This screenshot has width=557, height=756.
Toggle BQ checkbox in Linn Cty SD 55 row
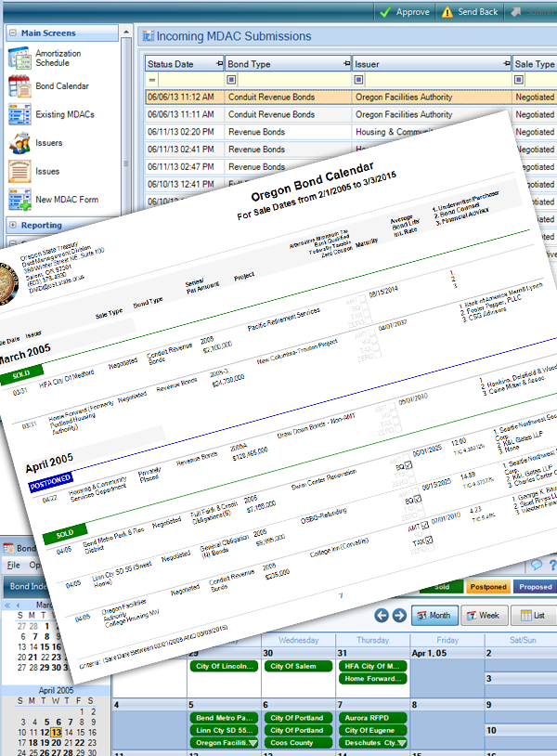pyautogui.click(x=418, y=500)
